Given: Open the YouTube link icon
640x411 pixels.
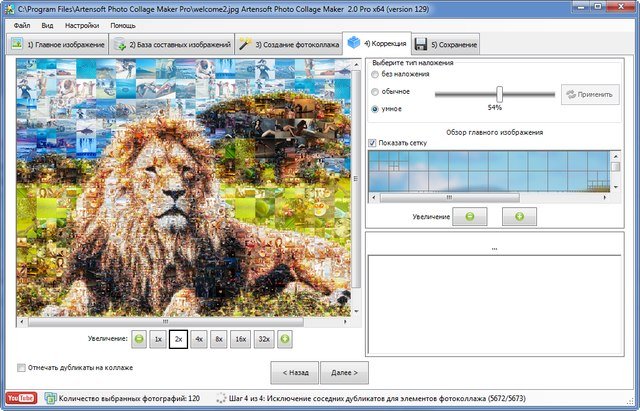Looking at the screenshot, I should (21, 398).
